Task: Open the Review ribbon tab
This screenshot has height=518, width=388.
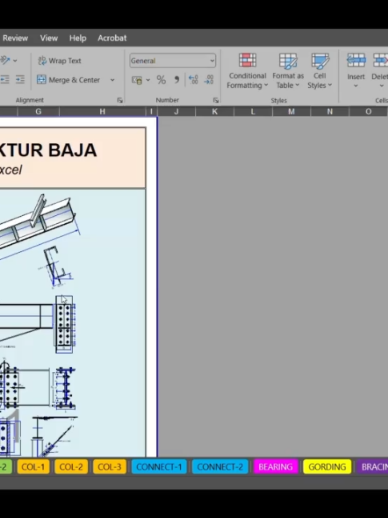Action: (x=15, y=38)
